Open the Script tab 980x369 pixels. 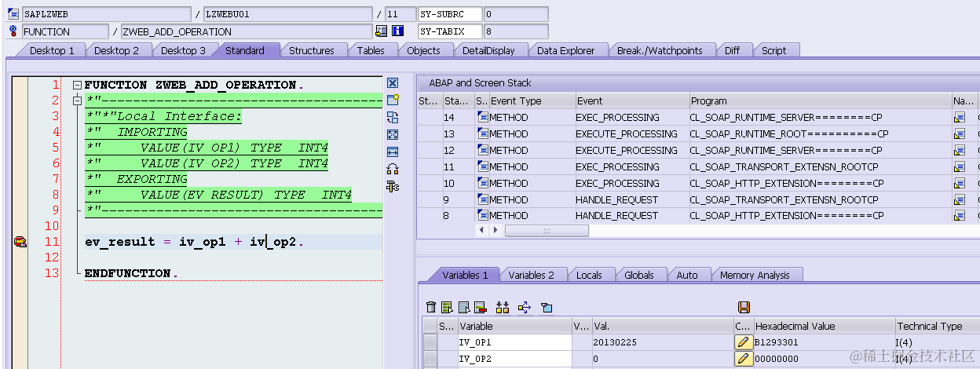pos(773,50)
